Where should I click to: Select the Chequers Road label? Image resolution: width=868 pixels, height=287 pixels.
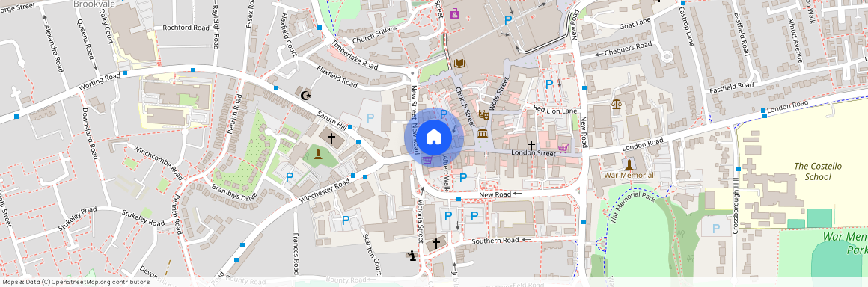(x=628, y=49)
